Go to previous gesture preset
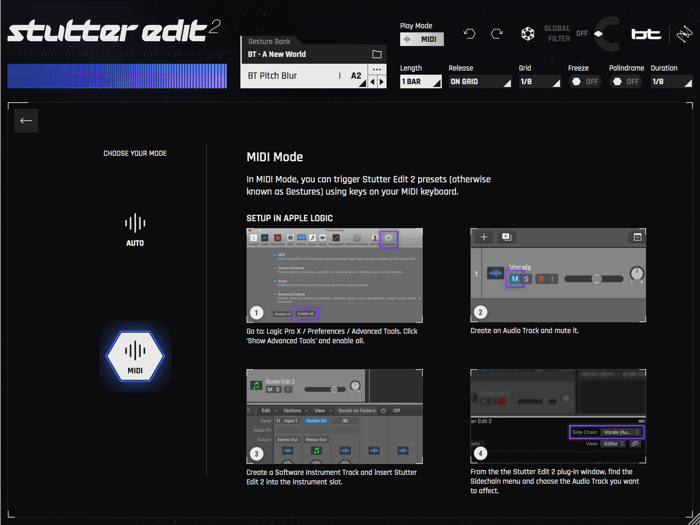Viewport: 700px width, 525px height. pyautogui.click(x=373, y=82)
